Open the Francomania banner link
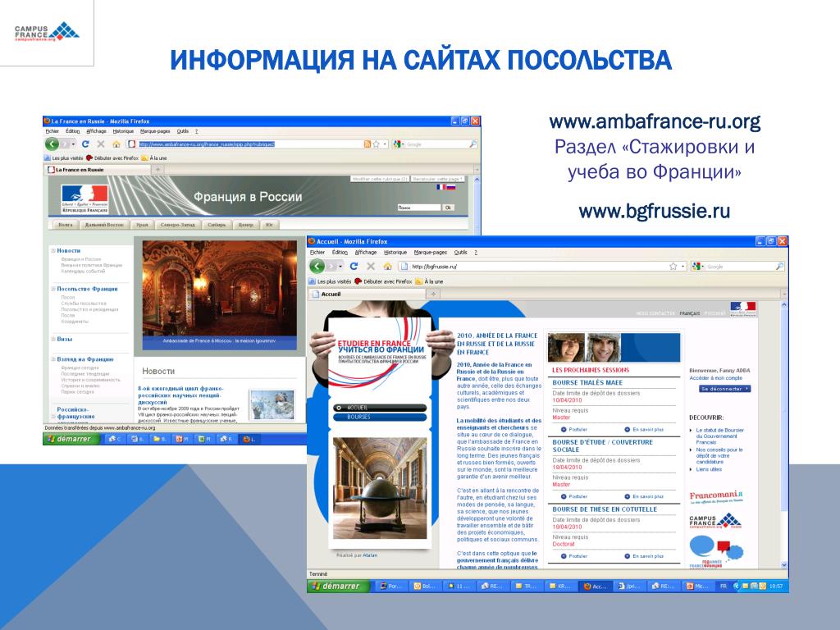Screen dimensions: 840x630 (x=716, y=496)
